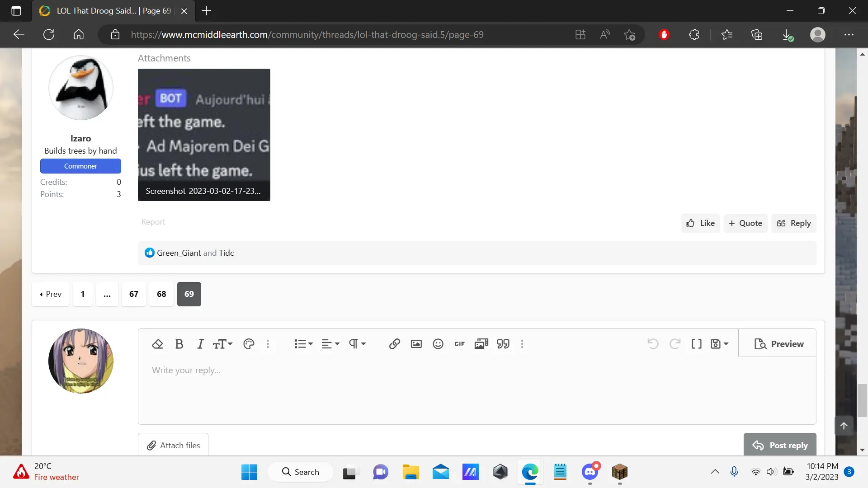Click the Attach files button

(173, 445)
